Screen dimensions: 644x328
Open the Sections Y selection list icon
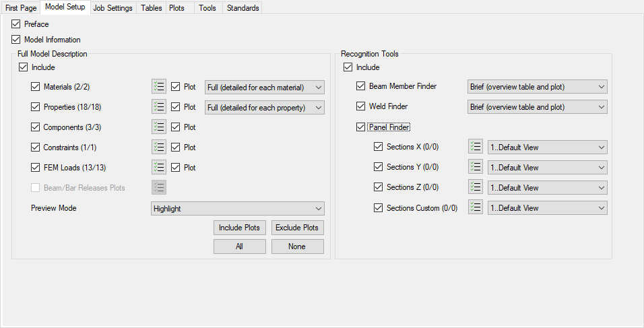[x=476, y=167]
